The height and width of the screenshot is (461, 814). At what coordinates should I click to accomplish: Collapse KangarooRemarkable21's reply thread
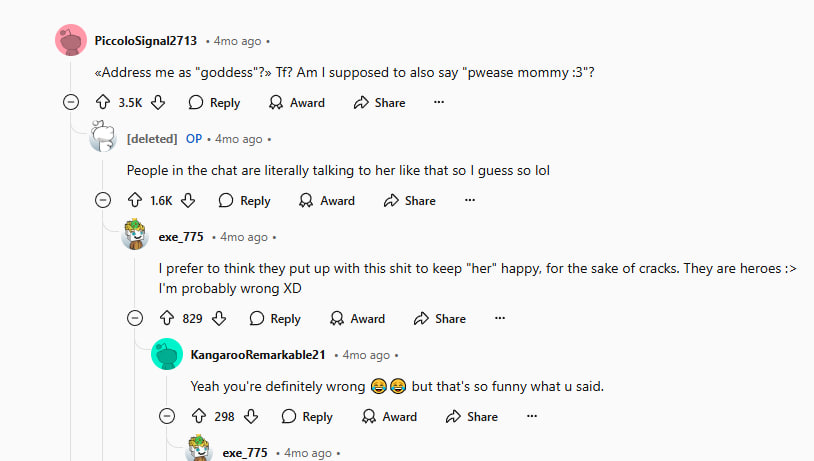[167, 416]
